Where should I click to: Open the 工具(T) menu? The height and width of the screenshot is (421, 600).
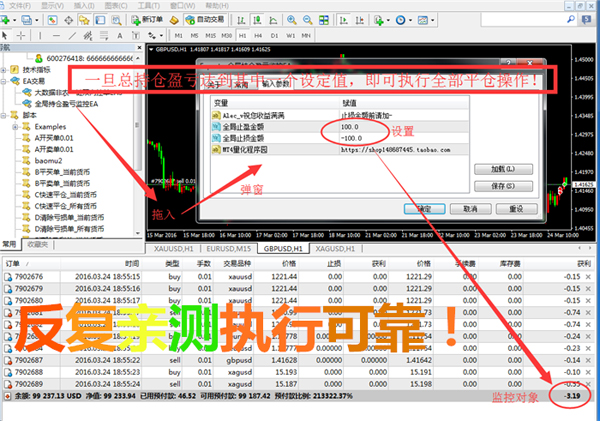click(149, 5)
